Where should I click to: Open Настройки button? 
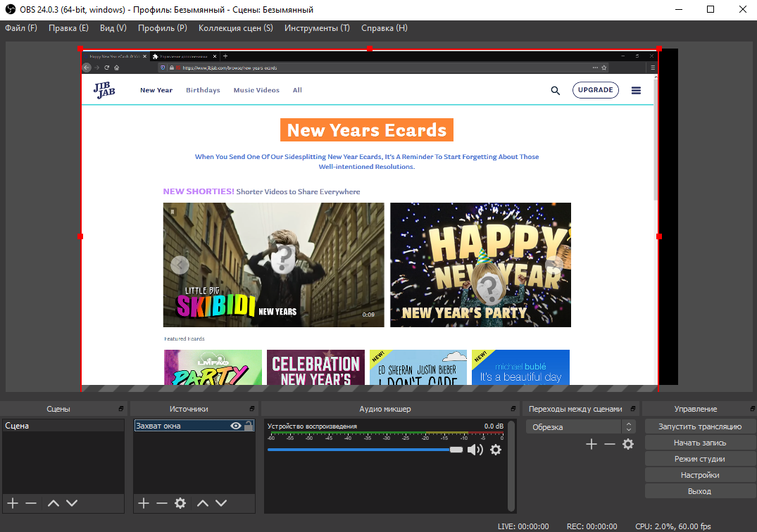[x=700, y=475]
